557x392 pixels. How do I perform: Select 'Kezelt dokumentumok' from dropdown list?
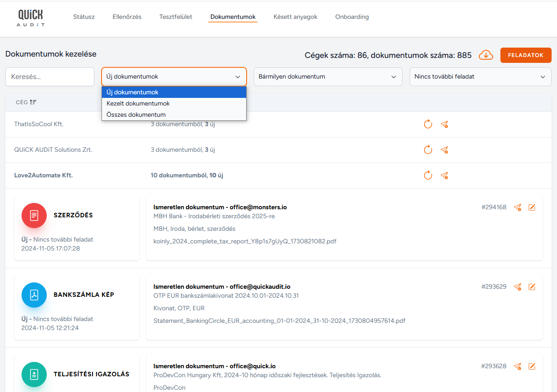click(x=138, y=103)
